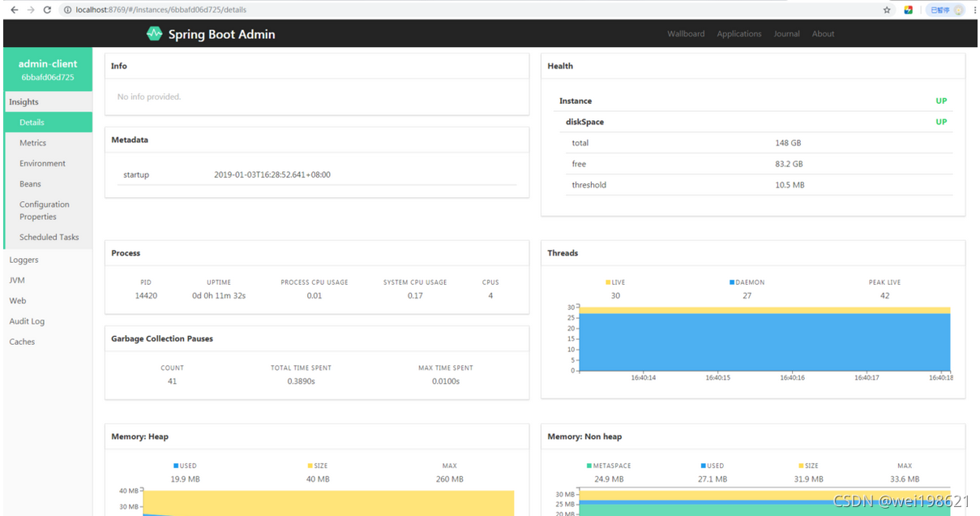Viewport: 980px width, 516px height.
Task: Click the blue USED heap legend swatch
Action: [x=176, y=466]
